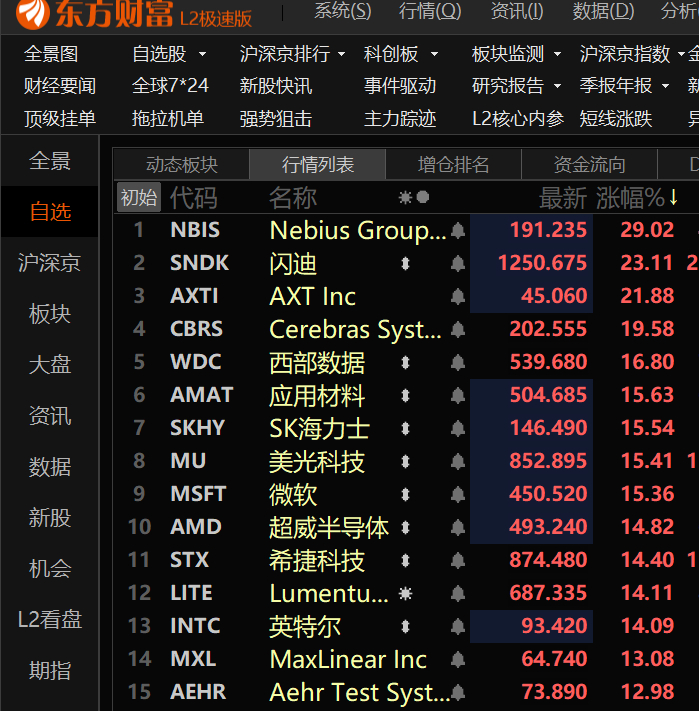Viewport: 699px width, 711px height.
Task: Click the sun marker icon beside Lumentum
Action: point(405,593)
